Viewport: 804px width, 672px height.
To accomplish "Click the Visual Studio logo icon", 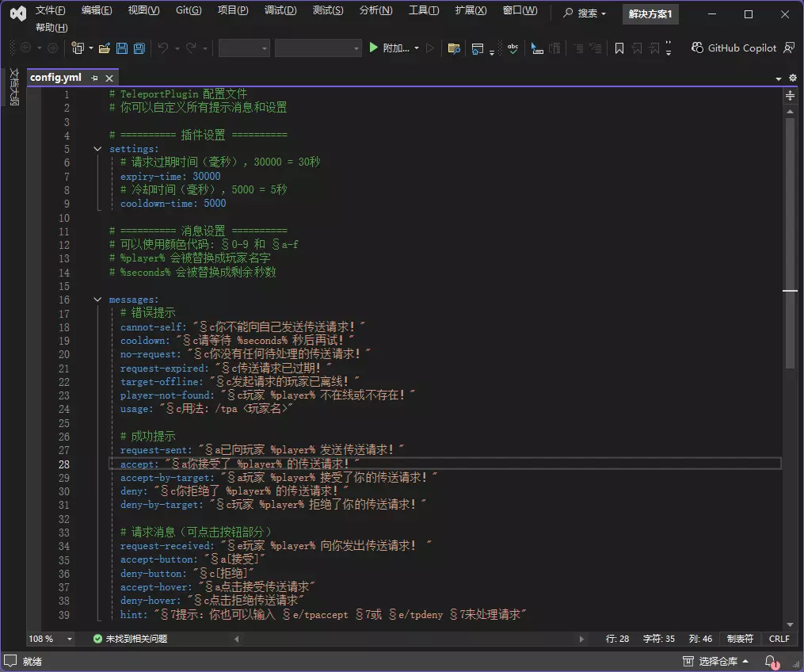I will click(18, 13).
